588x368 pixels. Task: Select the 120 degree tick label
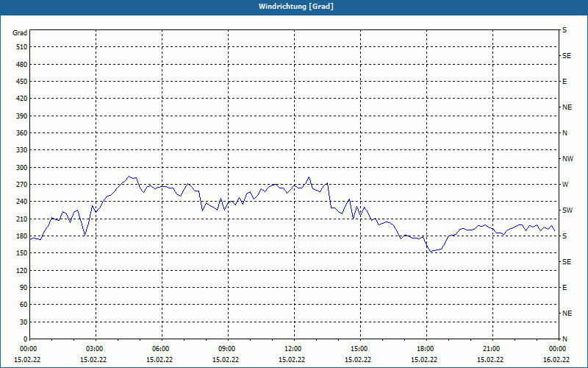(21, 270)
